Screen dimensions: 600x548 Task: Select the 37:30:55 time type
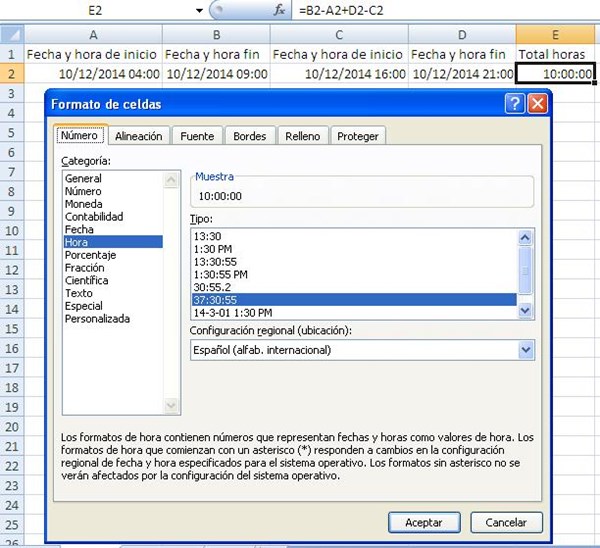pyautogui.click(x=354, y=300)
